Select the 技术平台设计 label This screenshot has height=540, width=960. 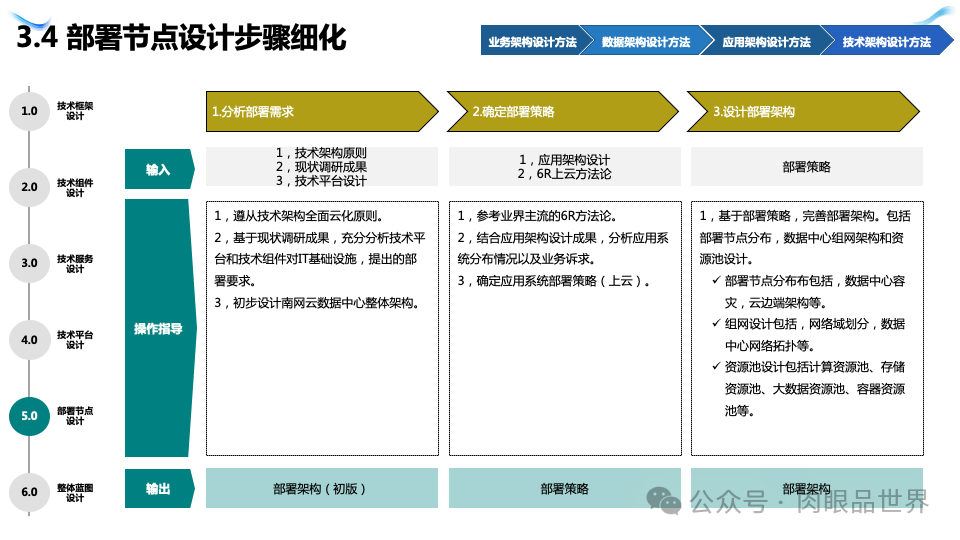coord(75,340)
